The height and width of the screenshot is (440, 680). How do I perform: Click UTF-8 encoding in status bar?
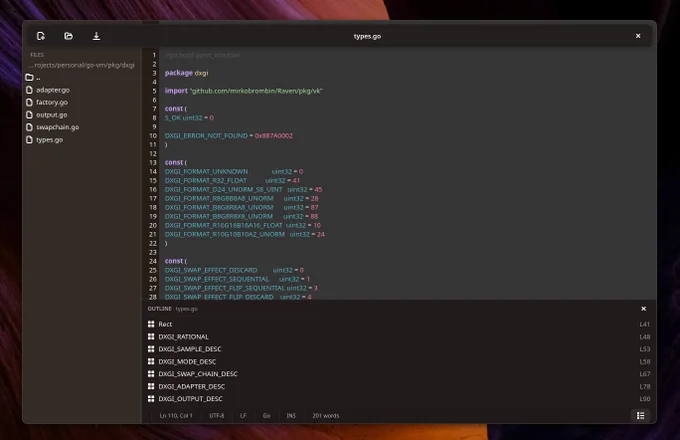[x=216, y=416]
